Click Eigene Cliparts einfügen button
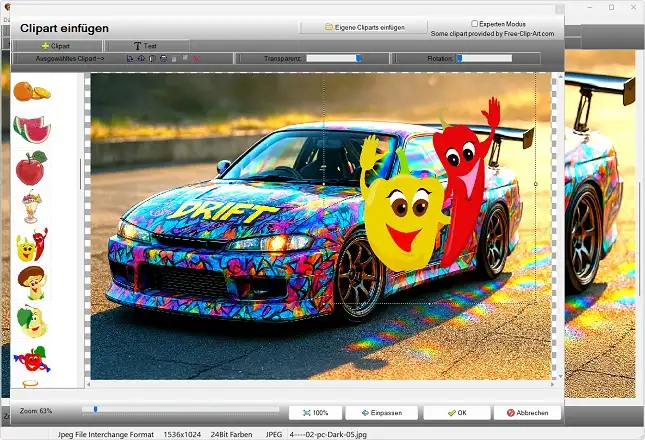The height and width of the screenshot is (440, 645). coord(364,27)
